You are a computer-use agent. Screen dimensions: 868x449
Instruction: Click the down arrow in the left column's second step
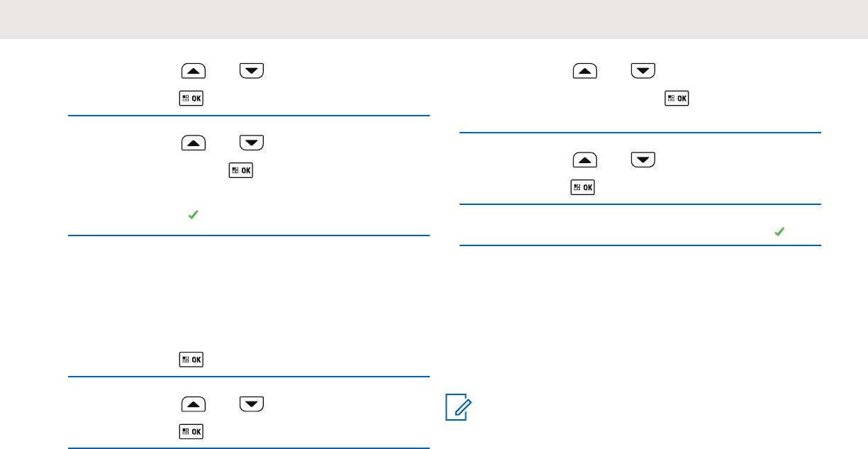(252, 143)
